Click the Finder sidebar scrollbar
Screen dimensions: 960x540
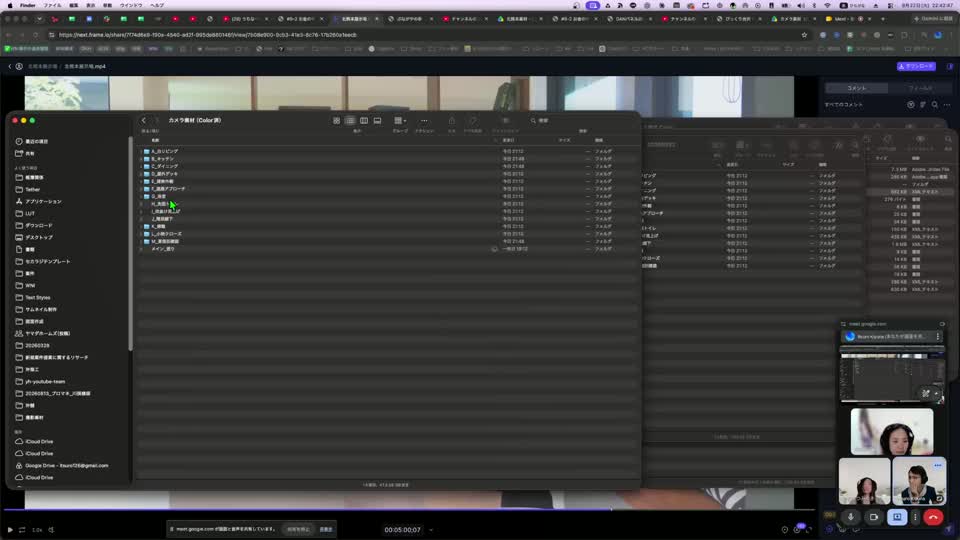coord(130,245)
